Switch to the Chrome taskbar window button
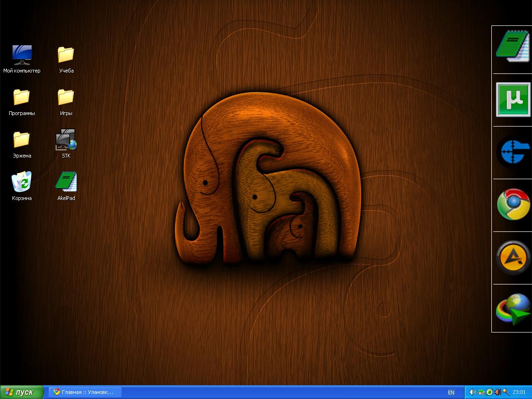 (x=85, y=392)
